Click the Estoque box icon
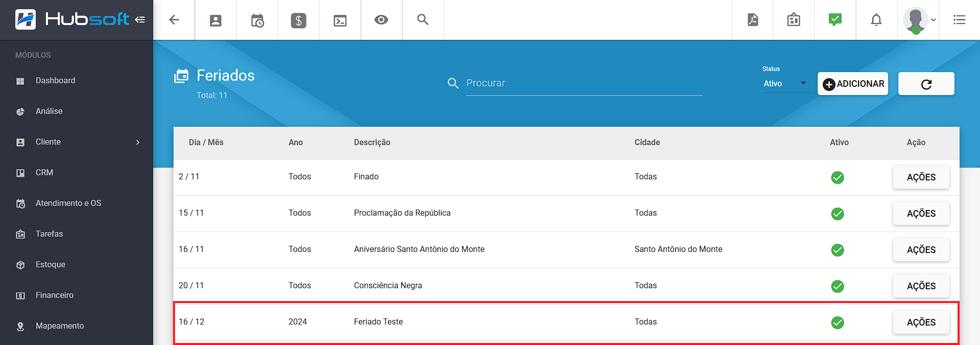 [20, 265]
